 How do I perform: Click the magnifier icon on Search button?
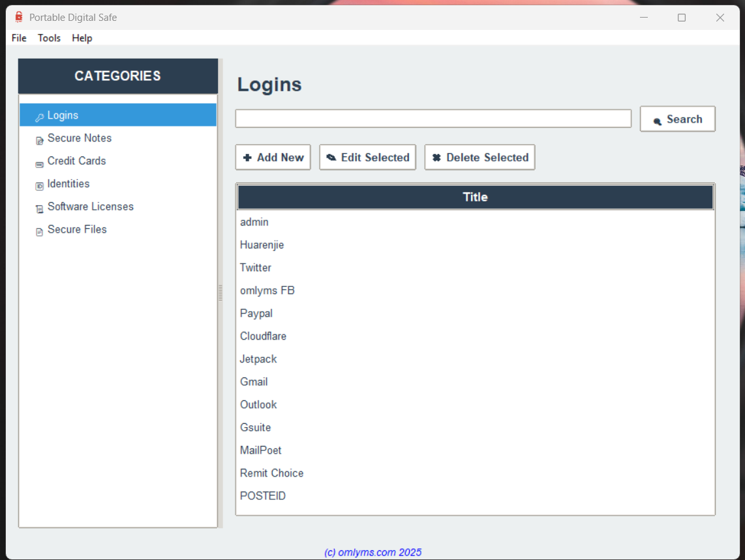tap(657, 121)
